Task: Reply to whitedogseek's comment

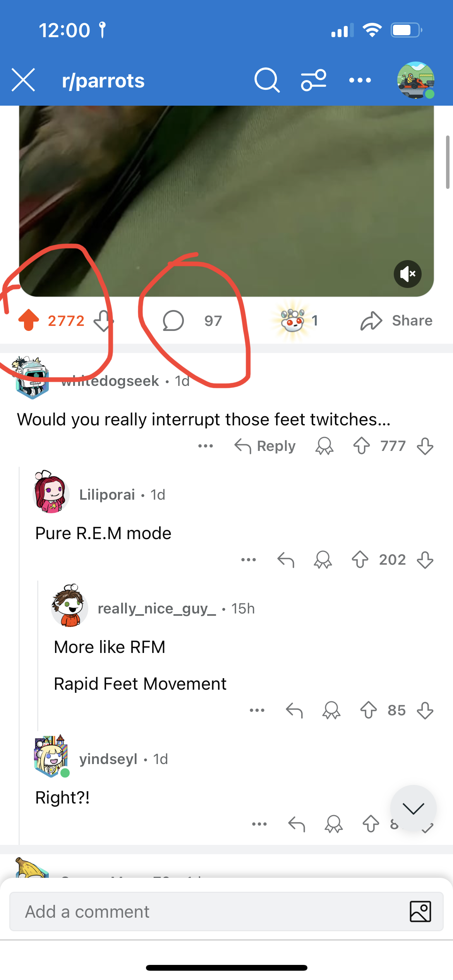Action: point(265,446)
